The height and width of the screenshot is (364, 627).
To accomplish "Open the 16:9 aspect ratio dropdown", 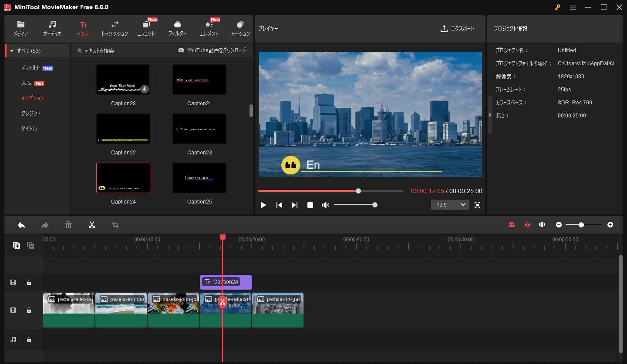I will click(x=450, y=204).
